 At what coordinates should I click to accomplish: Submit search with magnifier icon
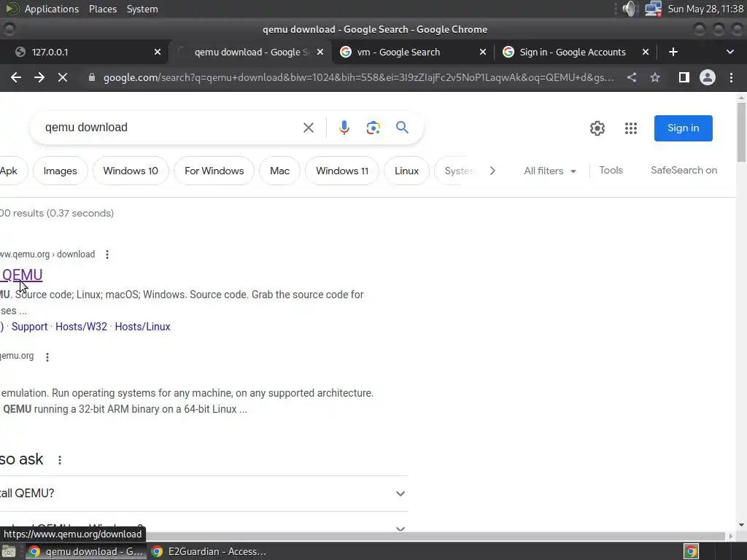click(402, 127)
